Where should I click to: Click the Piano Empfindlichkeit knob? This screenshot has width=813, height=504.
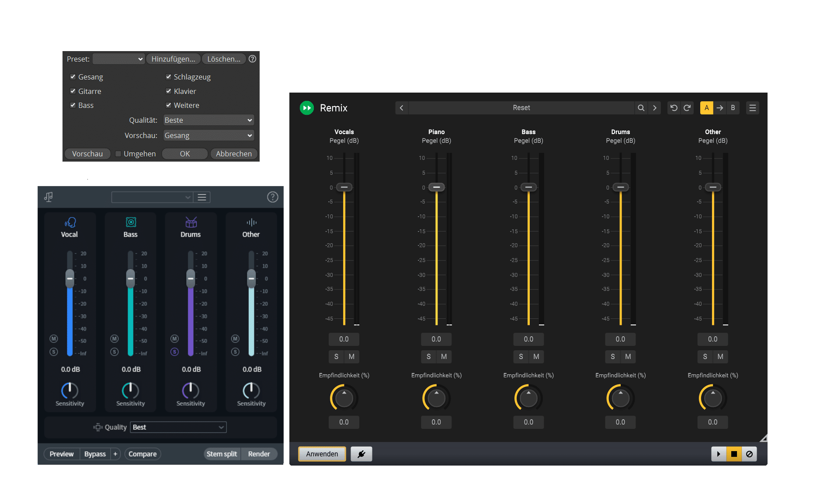click(x=436, y=398)
